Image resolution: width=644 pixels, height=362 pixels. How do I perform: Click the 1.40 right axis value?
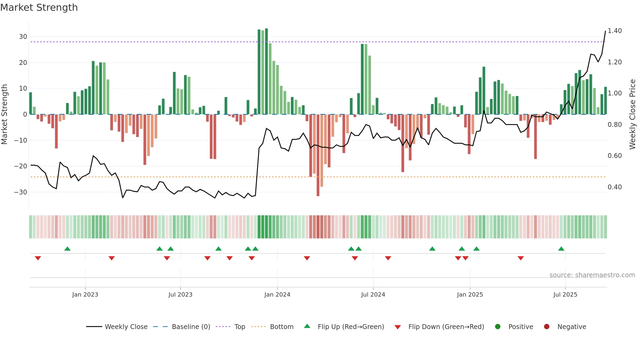615,31
